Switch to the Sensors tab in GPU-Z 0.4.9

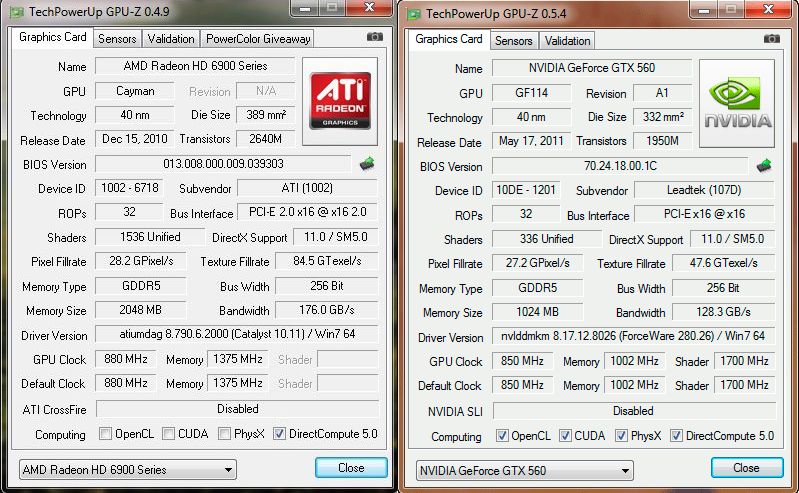point(117,39)
